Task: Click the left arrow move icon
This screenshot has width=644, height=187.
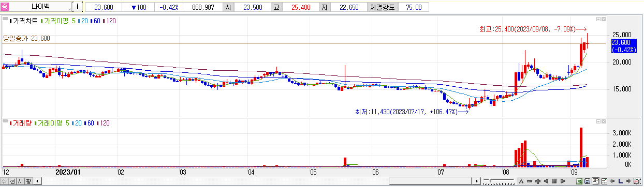Action: point(612,181)
